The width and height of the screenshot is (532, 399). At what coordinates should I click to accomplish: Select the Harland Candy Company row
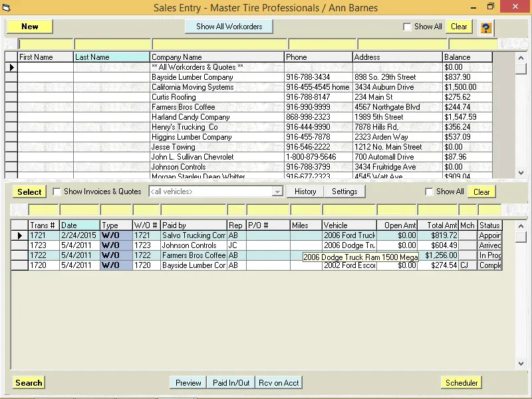[x=191, y=117]
